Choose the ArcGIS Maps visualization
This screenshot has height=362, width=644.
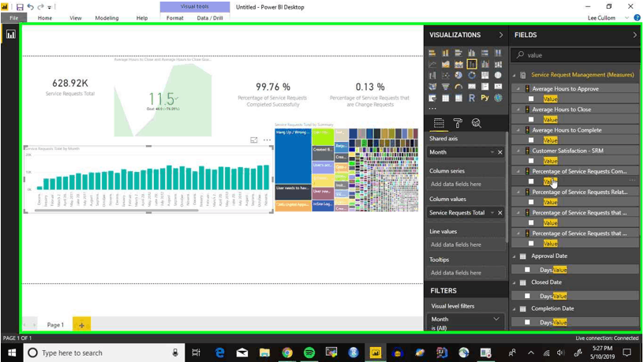[x=498, y=98]
